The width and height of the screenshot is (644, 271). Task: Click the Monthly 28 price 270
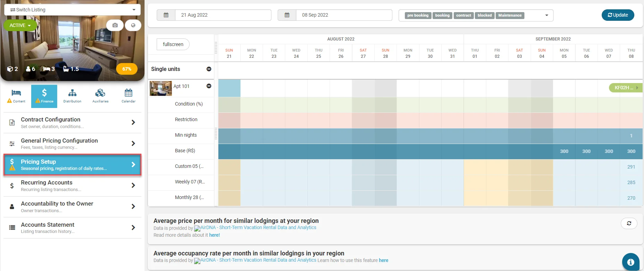click(631, 198)
